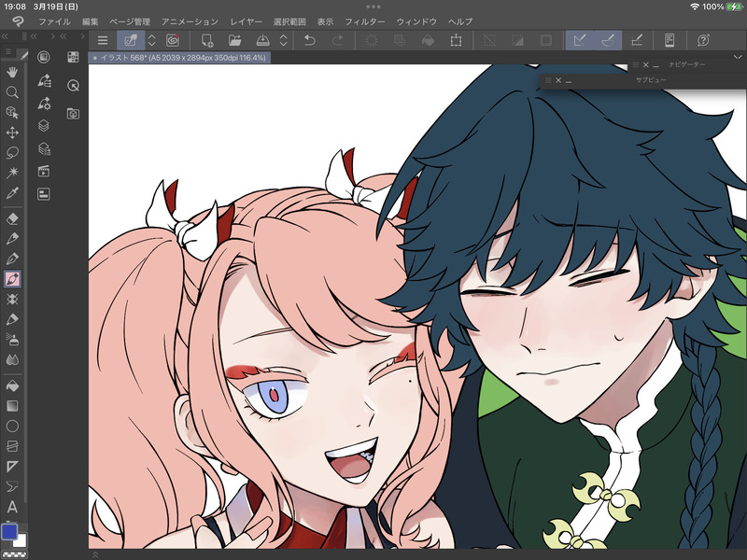Screen dimensions: 747x560
Task: Select the Eyedropper tool
Action: click(12, 193)
